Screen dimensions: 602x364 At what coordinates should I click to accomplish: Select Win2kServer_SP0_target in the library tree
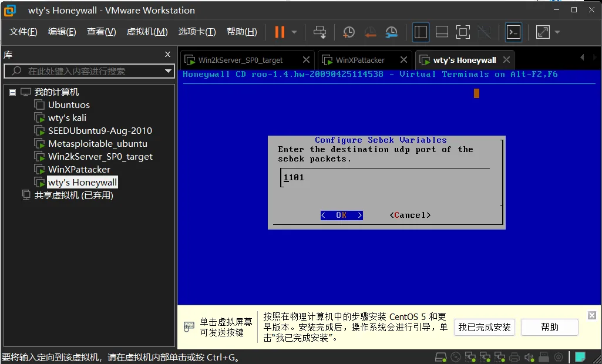100,157
